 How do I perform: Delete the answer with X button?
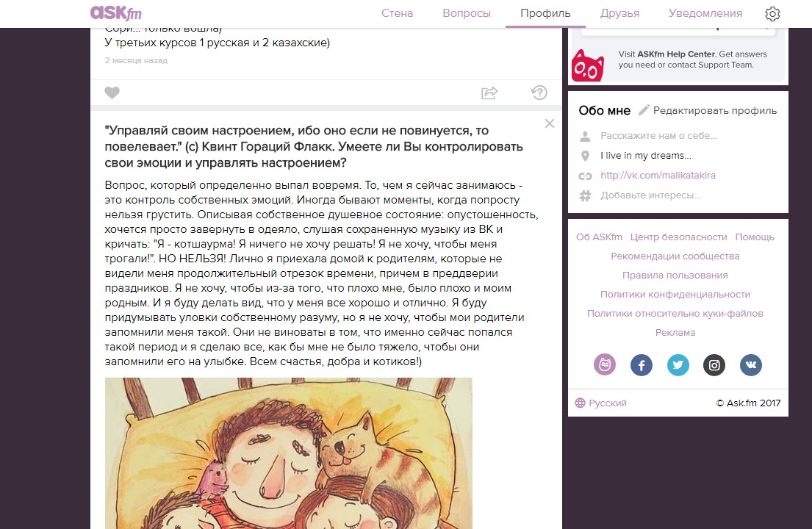550,123
